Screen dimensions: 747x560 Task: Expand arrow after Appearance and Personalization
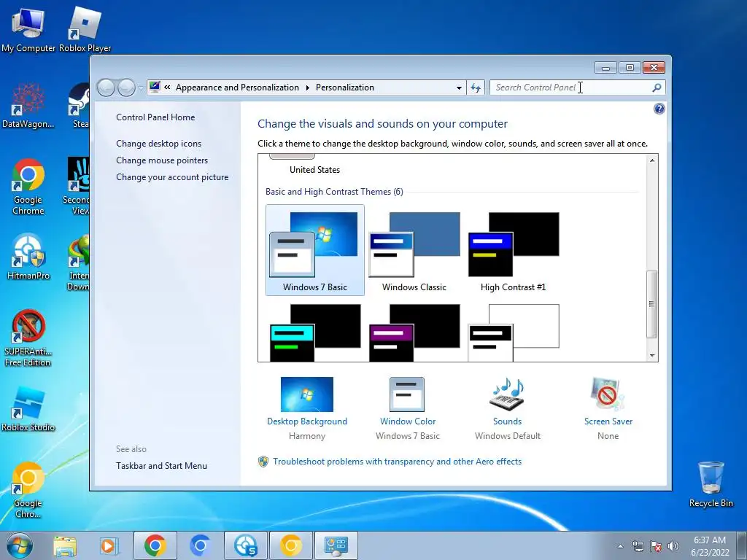coord(307,87)
